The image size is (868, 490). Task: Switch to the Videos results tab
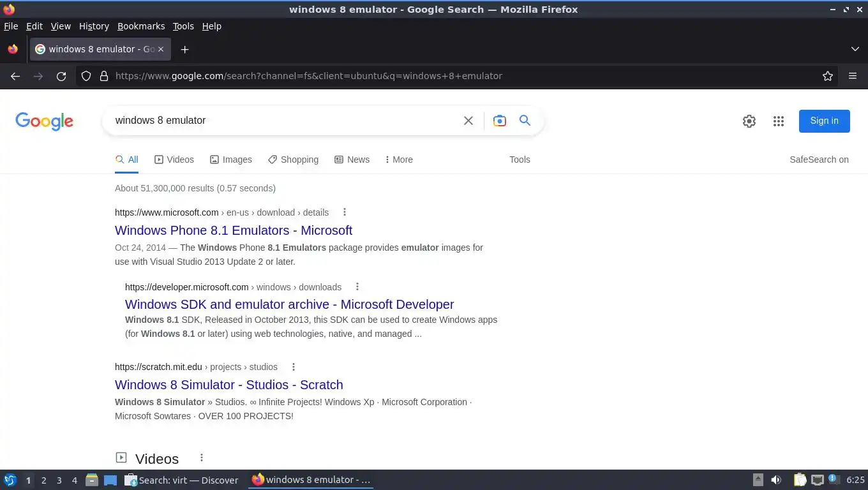174,160
